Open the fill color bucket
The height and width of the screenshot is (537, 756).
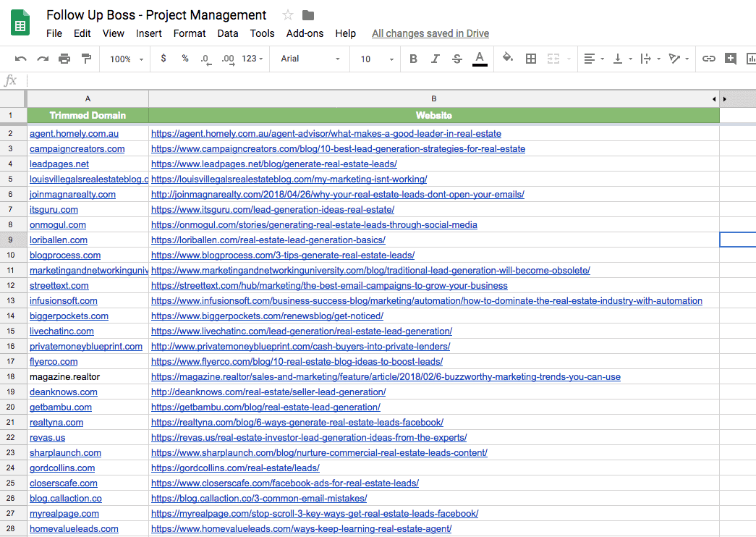click(508, 58)
